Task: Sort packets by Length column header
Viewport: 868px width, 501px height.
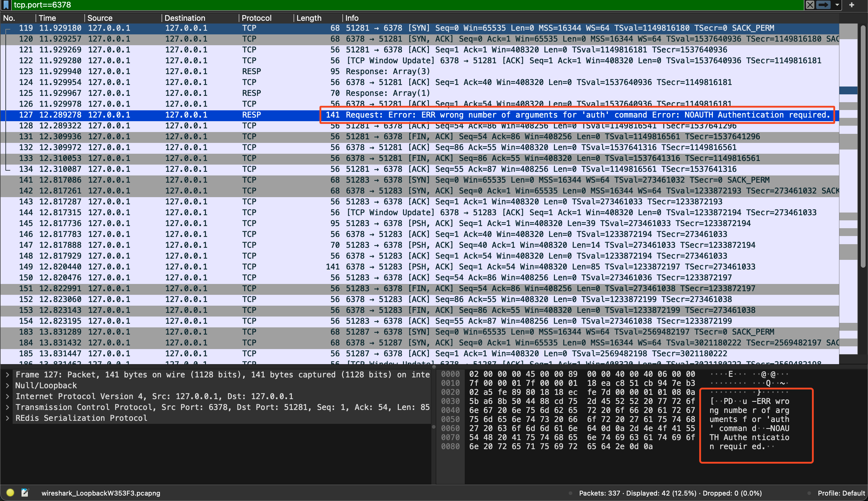Action: pos(309,18)
